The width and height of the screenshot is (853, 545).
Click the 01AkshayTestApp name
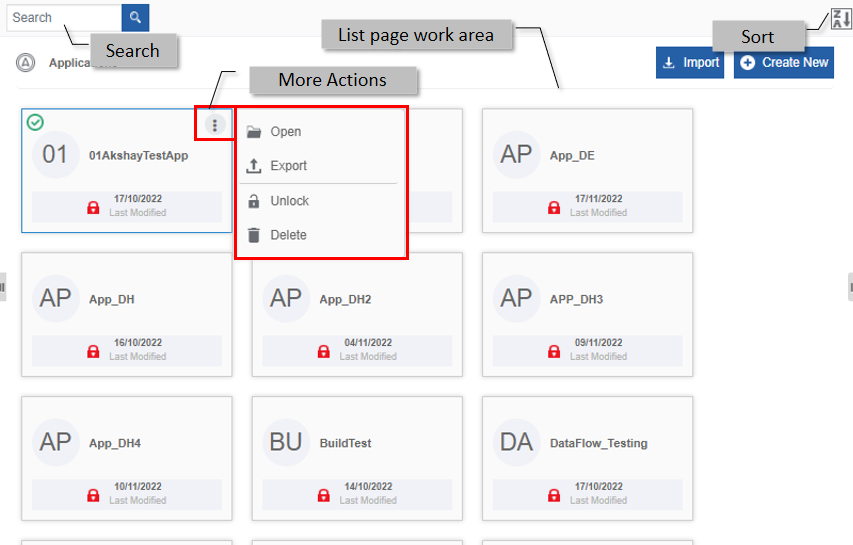click(139, 156)
